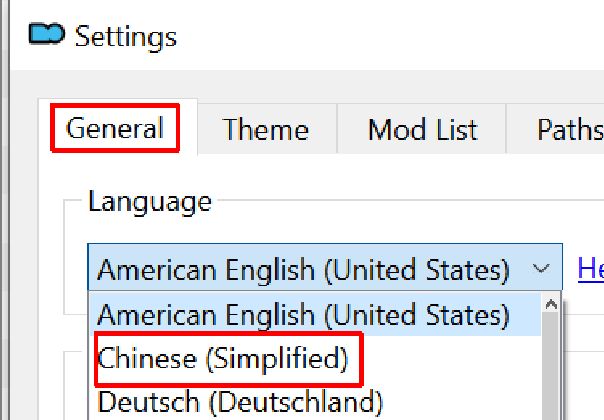
Task: Open the Theme tab
Action: [x=266, y=129]
